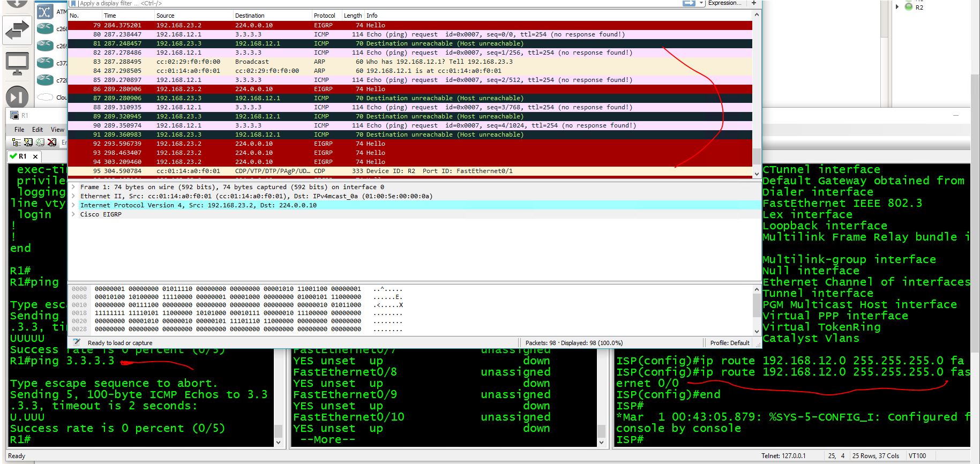The image size is (980, 464).
Task: Sort packets by the Info column
Action: click(557, 16)
